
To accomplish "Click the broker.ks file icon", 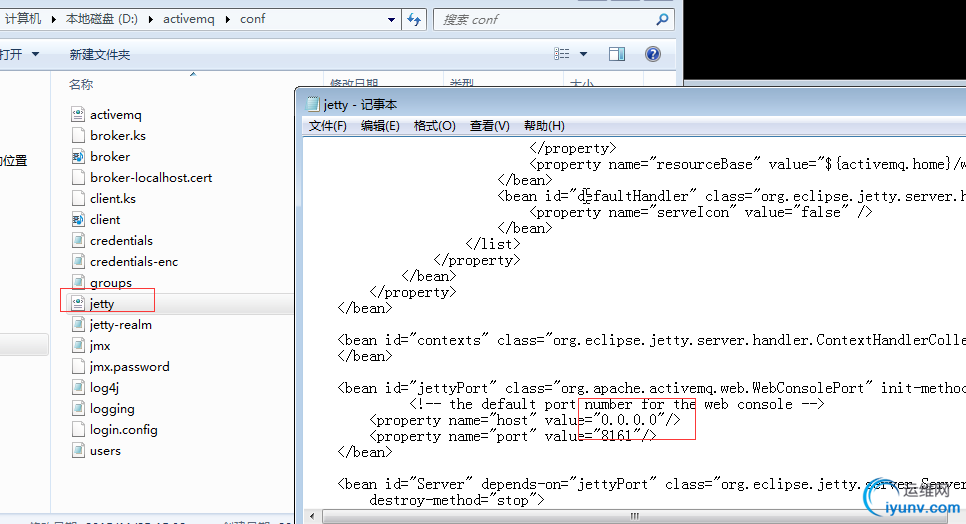I will click(x=78, y=135).
